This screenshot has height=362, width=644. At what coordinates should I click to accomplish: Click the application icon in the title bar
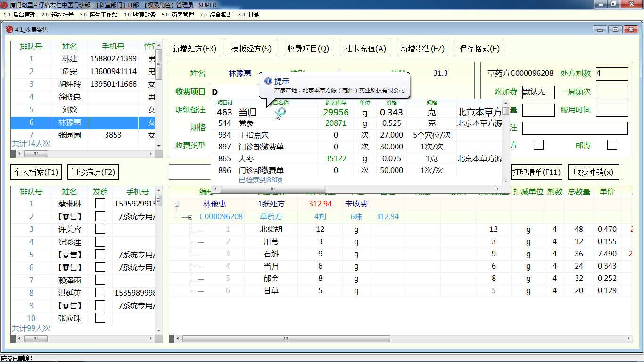point(5,5)
